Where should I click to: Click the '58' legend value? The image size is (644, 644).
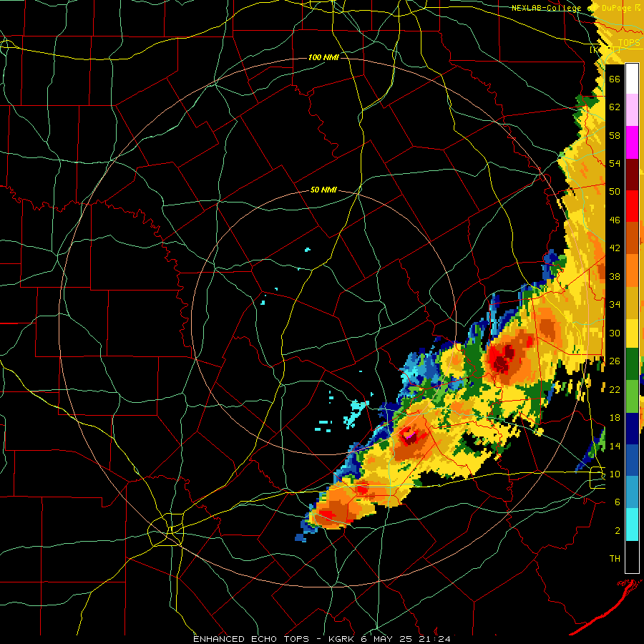[615, 135]
